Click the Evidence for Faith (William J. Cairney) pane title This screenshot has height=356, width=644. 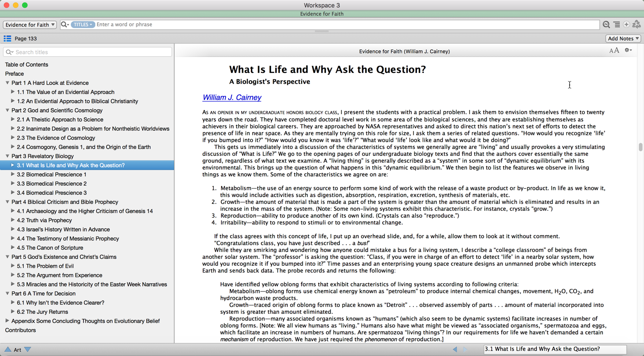[x=405, y=51]
